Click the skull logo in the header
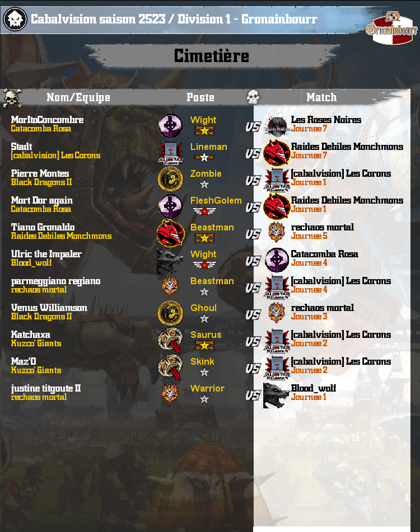 pos(15,20)
